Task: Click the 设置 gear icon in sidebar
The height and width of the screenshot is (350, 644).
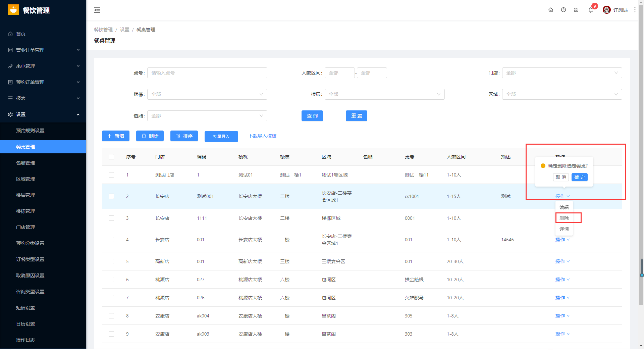Action: coord(10,114)
